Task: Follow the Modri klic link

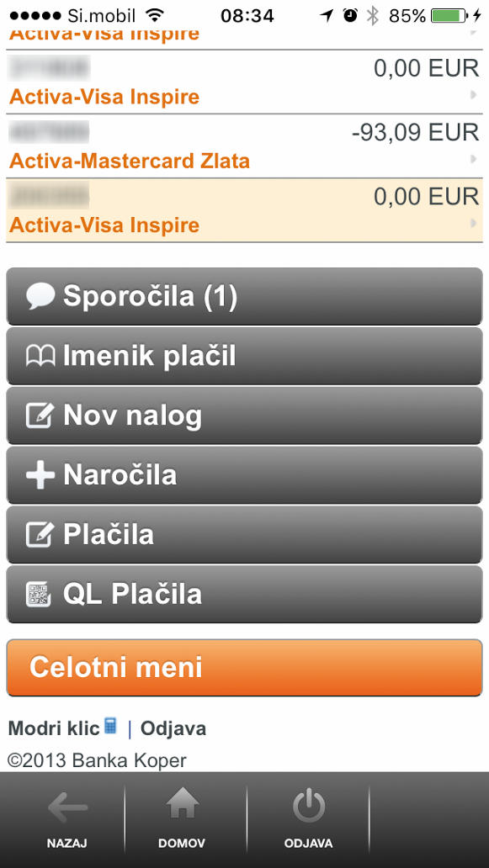Action: [54, 728]
